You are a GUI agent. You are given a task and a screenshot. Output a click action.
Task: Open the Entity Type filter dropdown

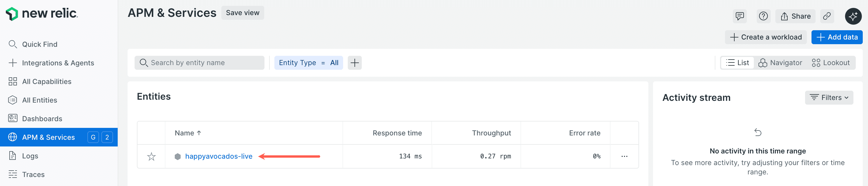click(309, 62)
